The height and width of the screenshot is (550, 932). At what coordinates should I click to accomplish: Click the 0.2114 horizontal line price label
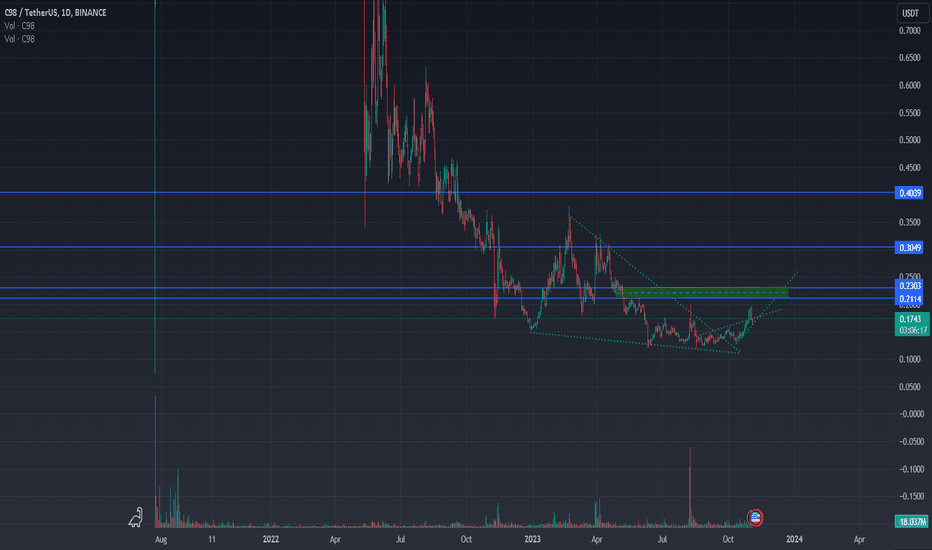909,298
